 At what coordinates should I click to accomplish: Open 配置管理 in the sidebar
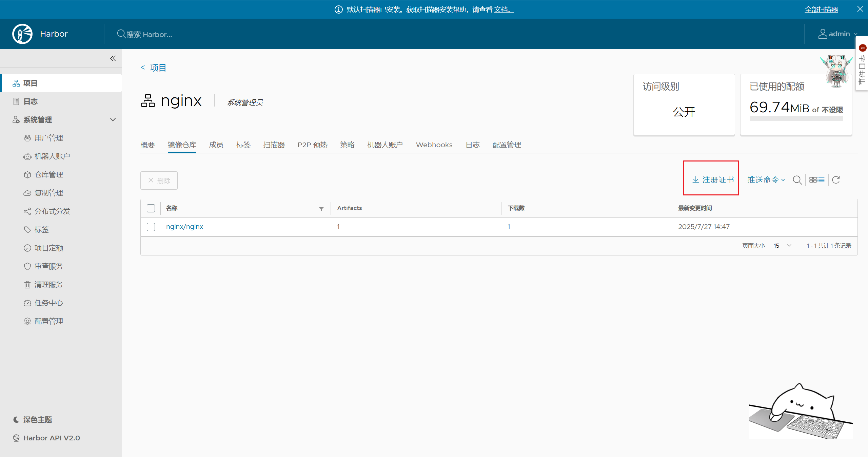[x=49, y=321]
